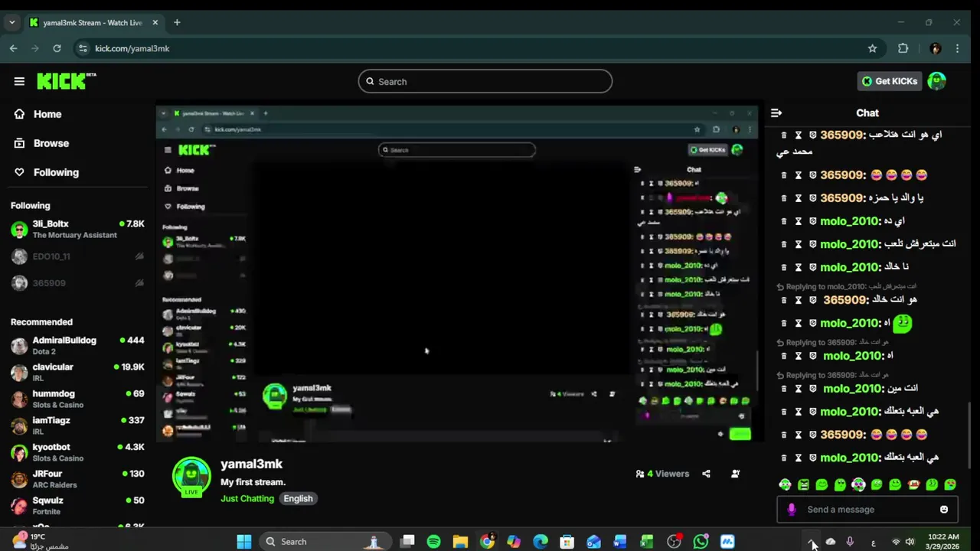The width and height of the screenshot is (980, 551).
Task: Click the share stream icon
Action: (706, 474)
